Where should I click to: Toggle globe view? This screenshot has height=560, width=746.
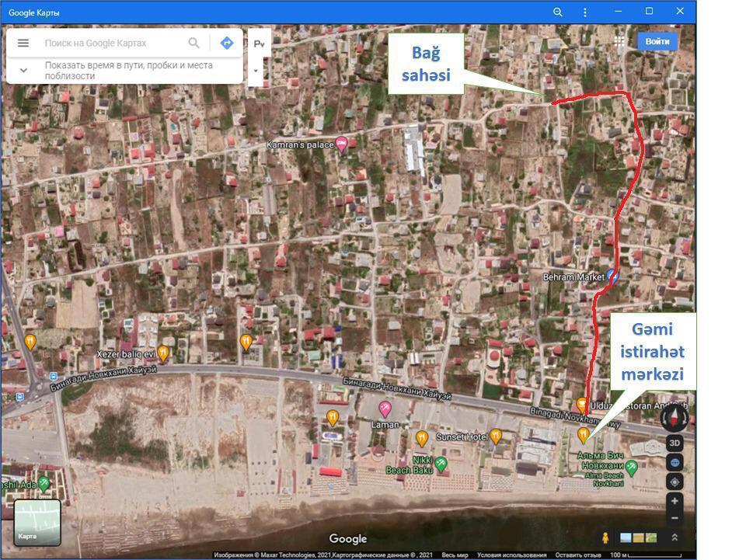pyautogui.click(x=675, y=462)
